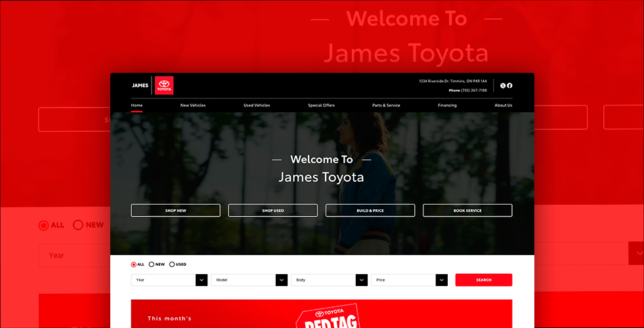Open the X (Twitter) social icon
This screenshot has width=644, height=328.
click(x=503, y=85)
